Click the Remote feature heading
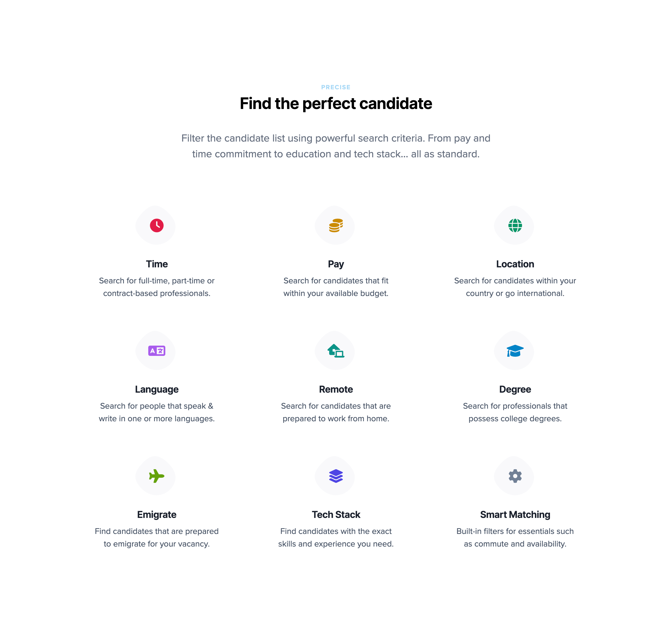This screenshot has width=672, height=634. [336, 389]
